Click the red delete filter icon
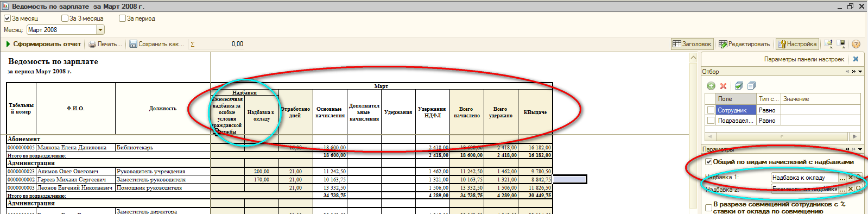Image resolution: width=868 pixels, height=214 pixels. pos(723,86)
